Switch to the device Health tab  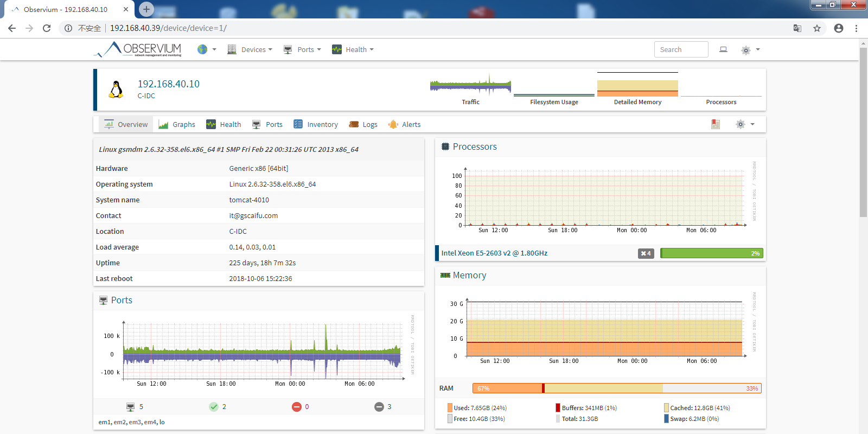point(224,124)
